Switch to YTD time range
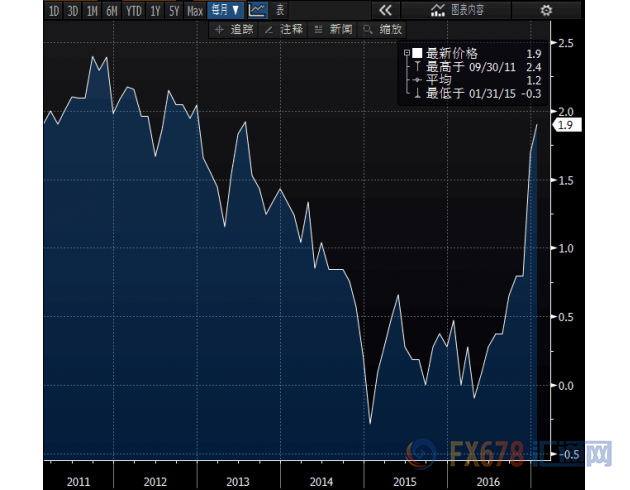 click(133, 10)
